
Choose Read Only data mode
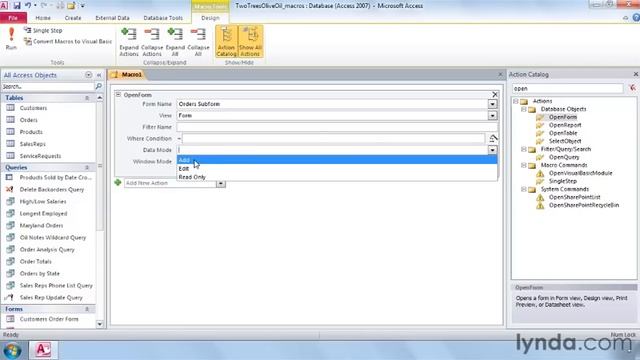(x=337, y=177)
